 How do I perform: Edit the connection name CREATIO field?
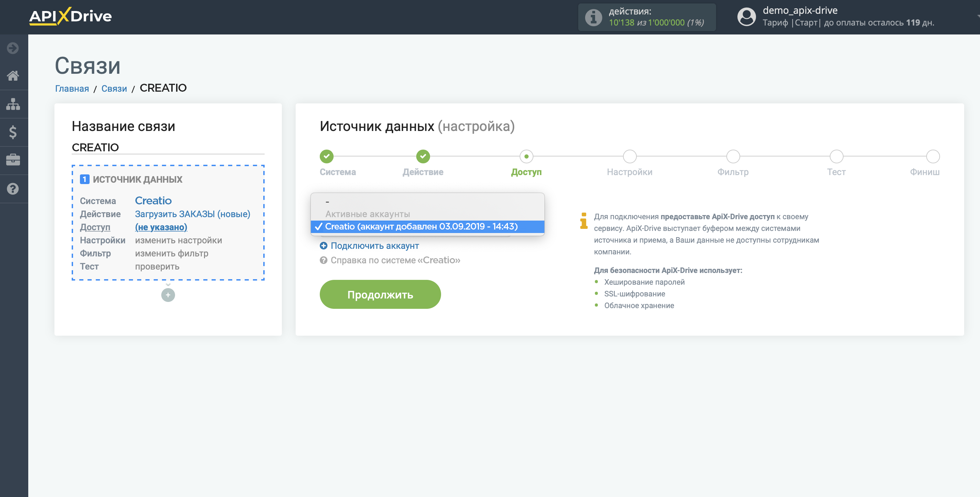[168, 147]
